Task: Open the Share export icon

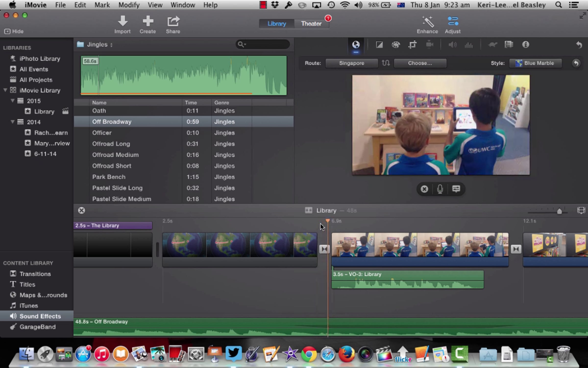Action: [173, 22]
